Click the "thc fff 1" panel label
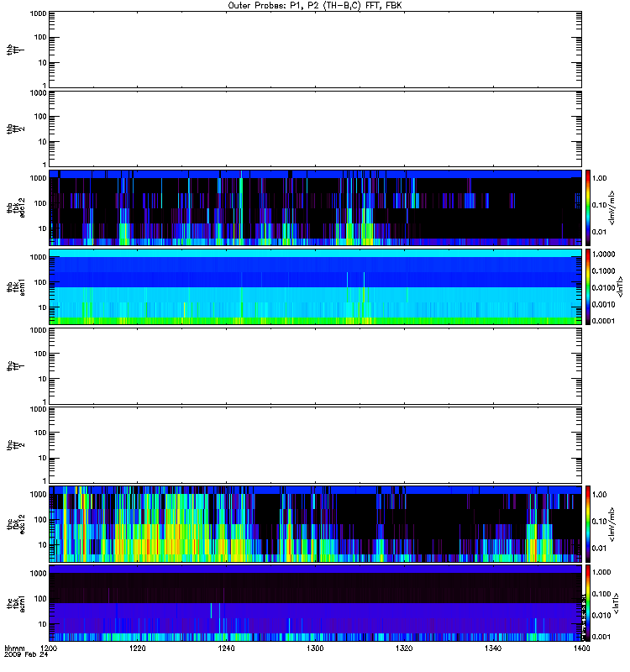630x672 pixels. [16, 366]
